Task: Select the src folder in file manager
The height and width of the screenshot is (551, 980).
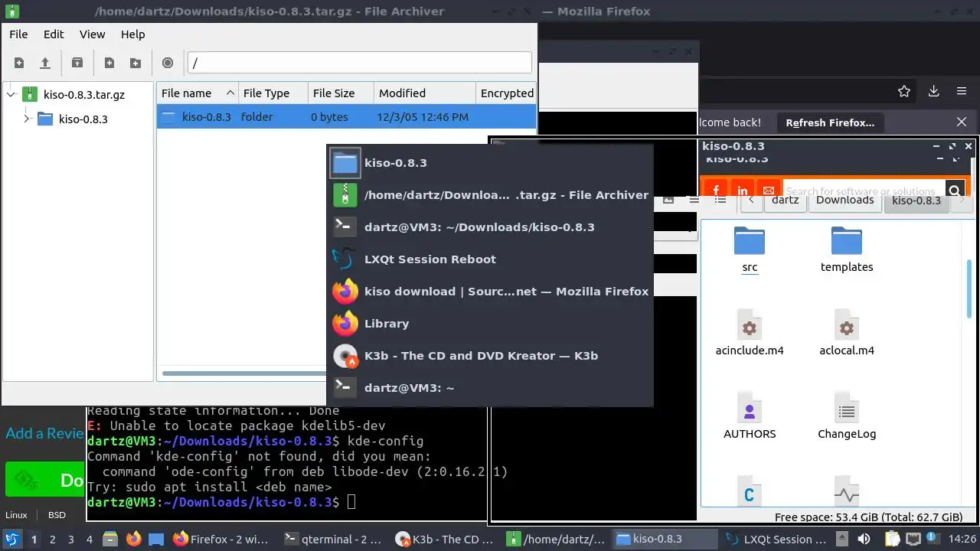Action: (x=750, y=250)
